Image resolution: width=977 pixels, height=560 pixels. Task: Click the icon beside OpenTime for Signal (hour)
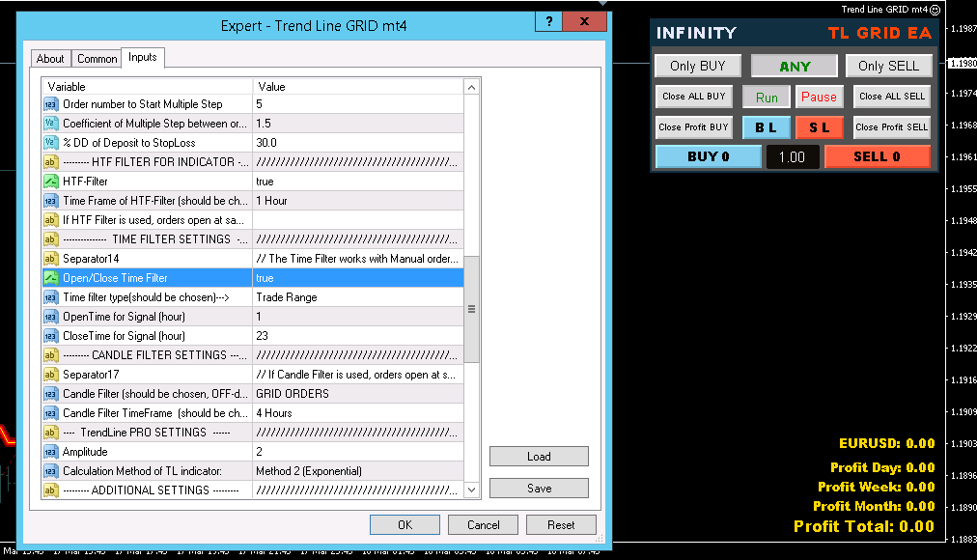[x=51, y=317]
